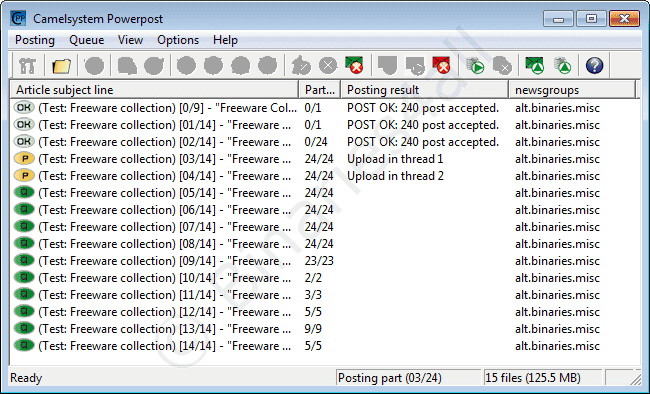Select the [12/14] Freeware collection subject text
The height and width of the screenshot is (394, 650).
point(165,312)
